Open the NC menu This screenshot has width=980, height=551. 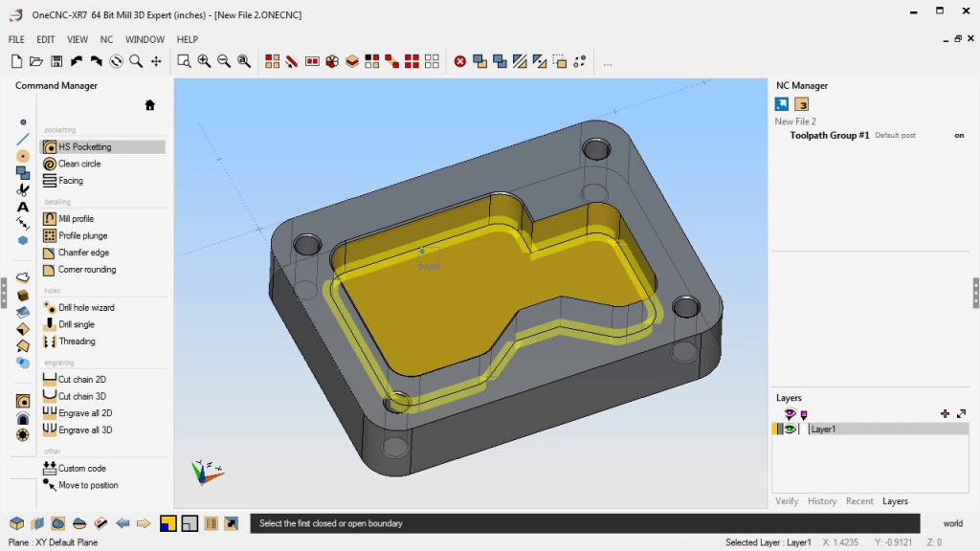coord(106,39)
